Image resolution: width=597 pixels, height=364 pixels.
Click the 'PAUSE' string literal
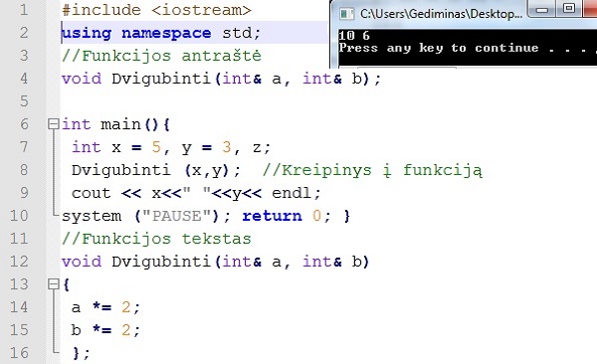pyautogui.click(x=177, y=216)
